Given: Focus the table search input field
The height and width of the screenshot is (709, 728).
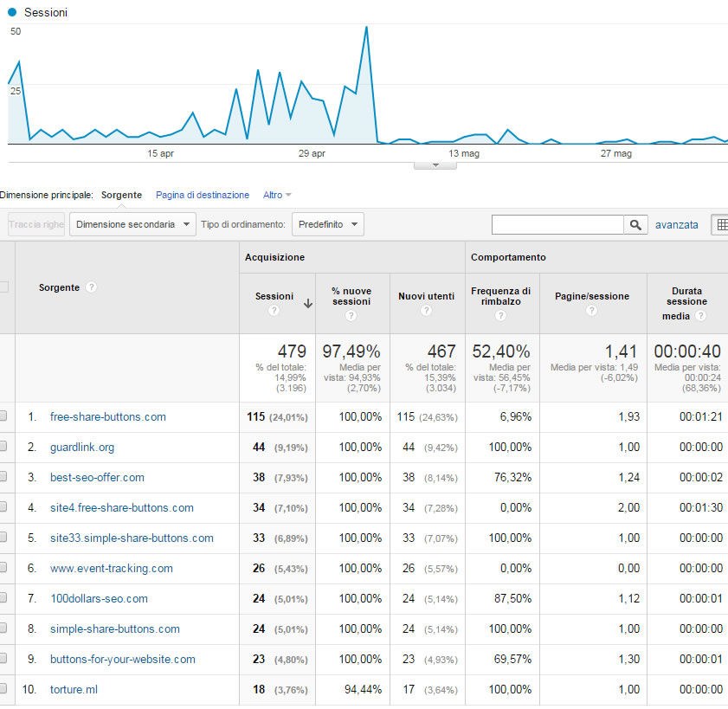Looking at the screenshot, I should coord(557,225).
